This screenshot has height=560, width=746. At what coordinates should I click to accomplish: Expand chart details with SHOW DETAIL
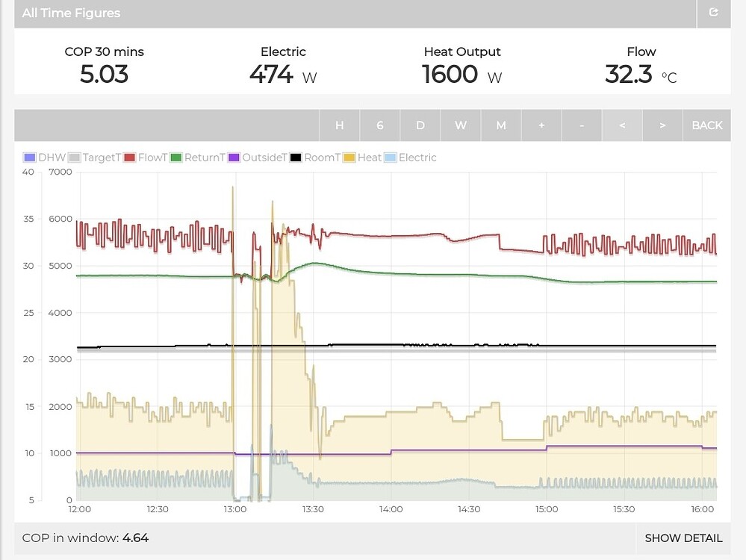tap(683, 538)
